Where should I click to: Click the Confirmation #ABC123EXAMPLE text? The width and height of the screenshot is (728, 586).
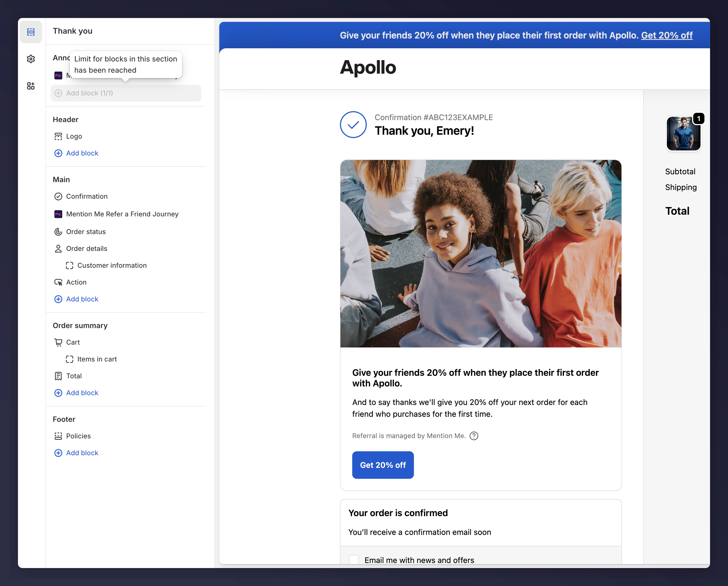pyautogui.click(x=434, y=117)
